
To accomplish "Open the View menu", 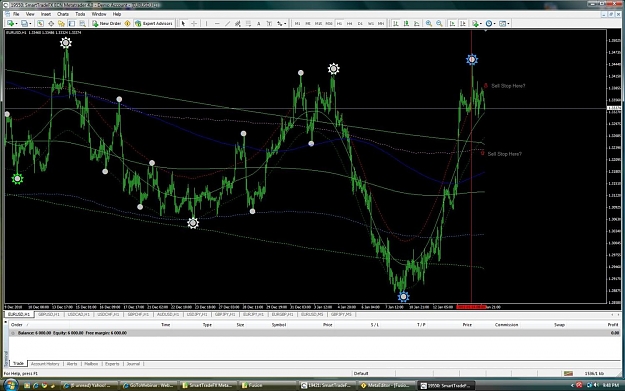I will pos(30,14).
